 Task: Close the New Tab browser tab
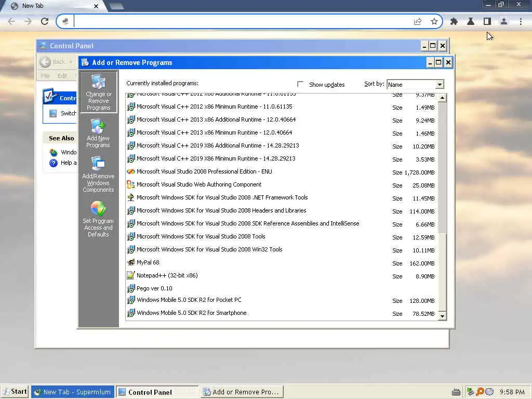96,6
